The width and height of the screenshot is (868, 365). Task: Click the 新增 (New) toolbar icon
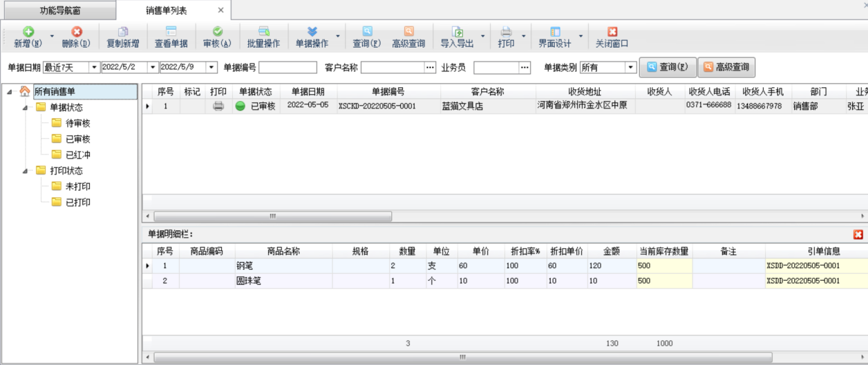coord(28,32)
